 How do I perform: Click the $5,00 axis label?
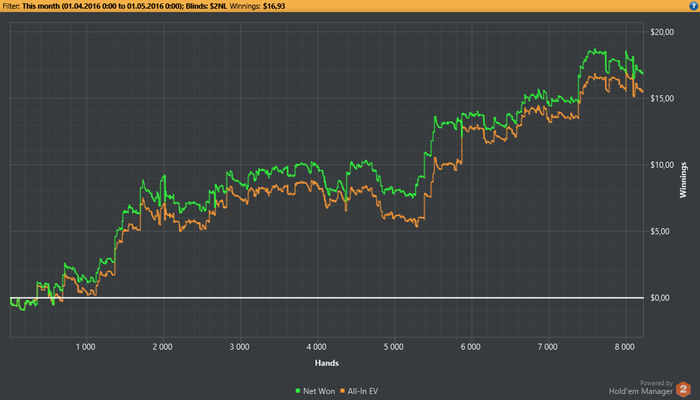660,231
